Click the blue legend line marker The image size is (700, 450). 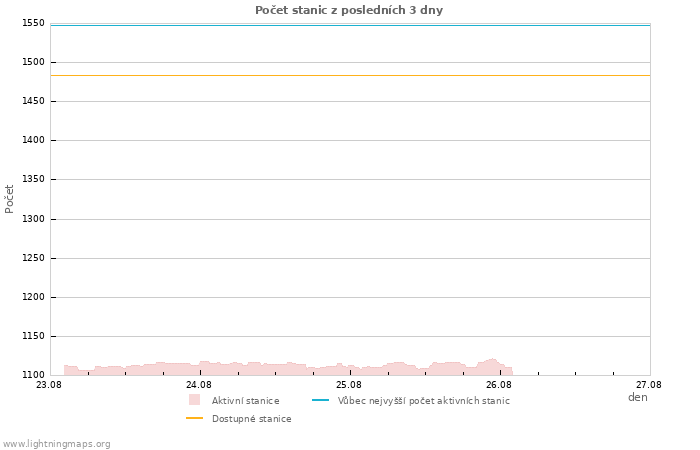320,400
